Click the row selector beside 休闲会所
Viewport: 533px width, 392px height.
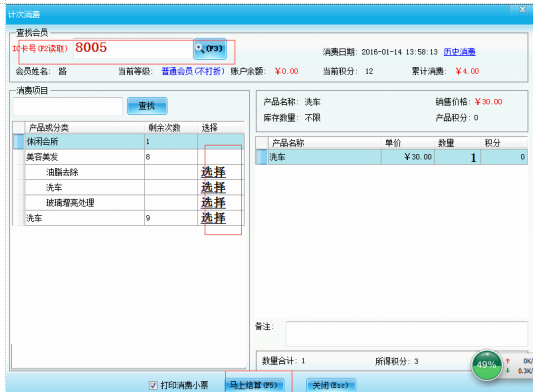(x=18, y=141)
